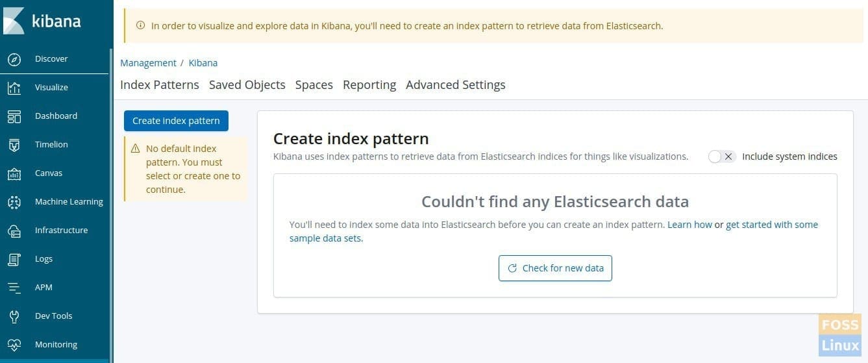Image resolution: width=868 pixels, height=363 pixels.
Task: Switch to the Saved Objects tab
Action: [247, 85]
